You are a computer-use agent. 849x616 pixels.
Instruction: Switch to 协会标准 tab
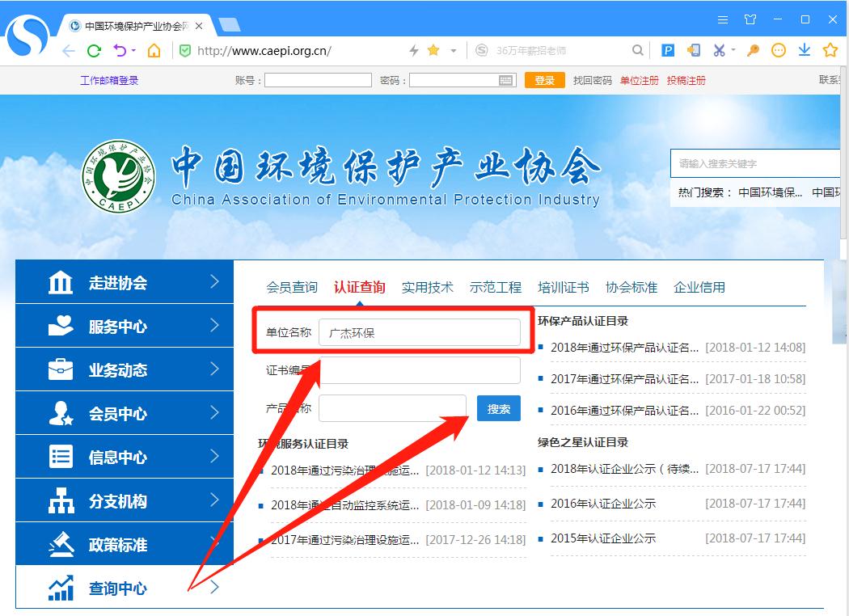pyautogui.click(x=631, y=288)
